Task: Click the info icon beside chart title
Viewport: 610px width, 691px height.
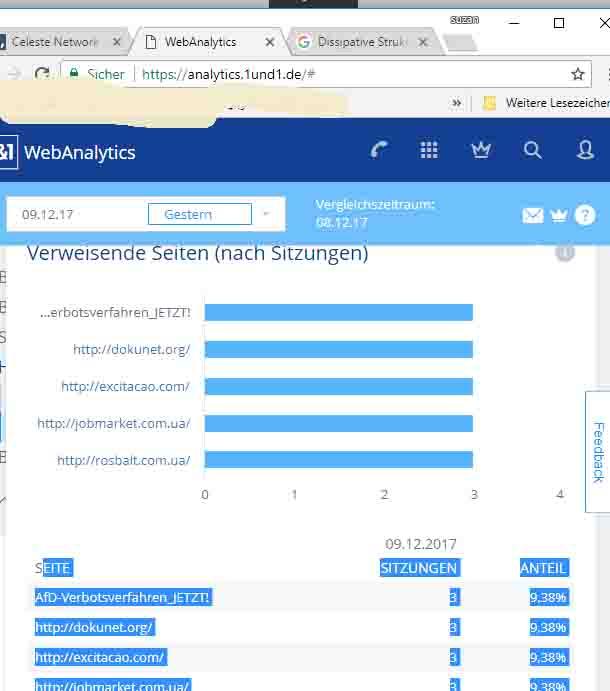Action: tap(565, 253)
